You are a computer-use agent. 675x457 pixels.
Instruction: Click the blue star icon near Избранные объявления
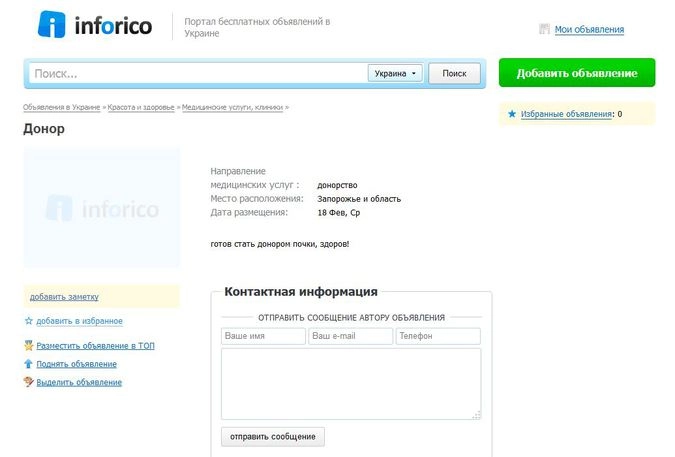click(x=513, y=114)
